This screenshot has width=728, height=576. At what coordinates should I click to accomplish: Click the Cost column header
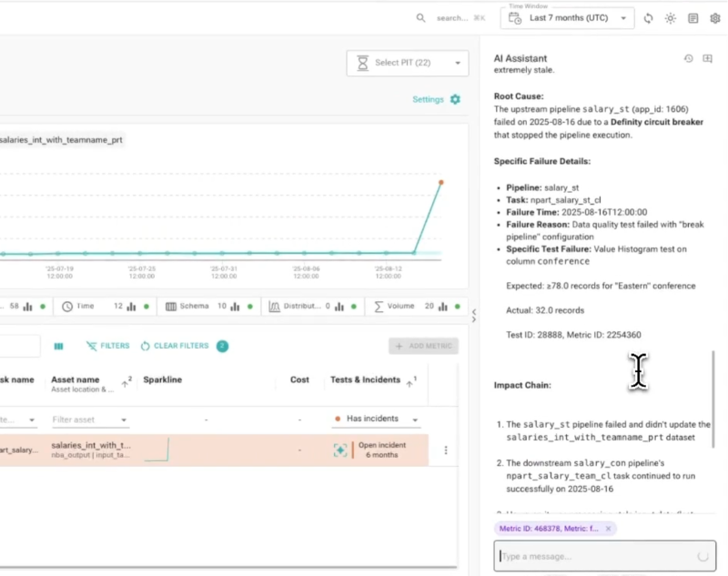pos(299,379)
